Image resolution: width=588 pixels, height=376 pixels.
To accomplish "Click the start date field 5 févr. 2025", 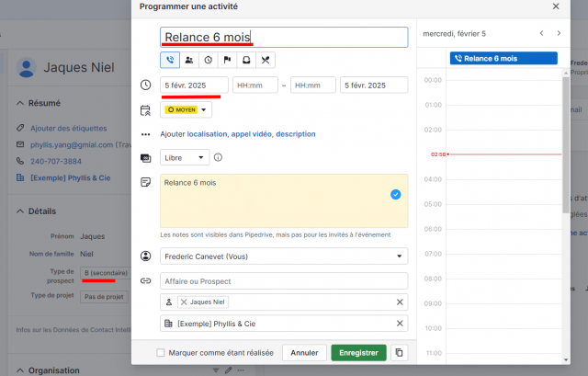I will [194, 85].
